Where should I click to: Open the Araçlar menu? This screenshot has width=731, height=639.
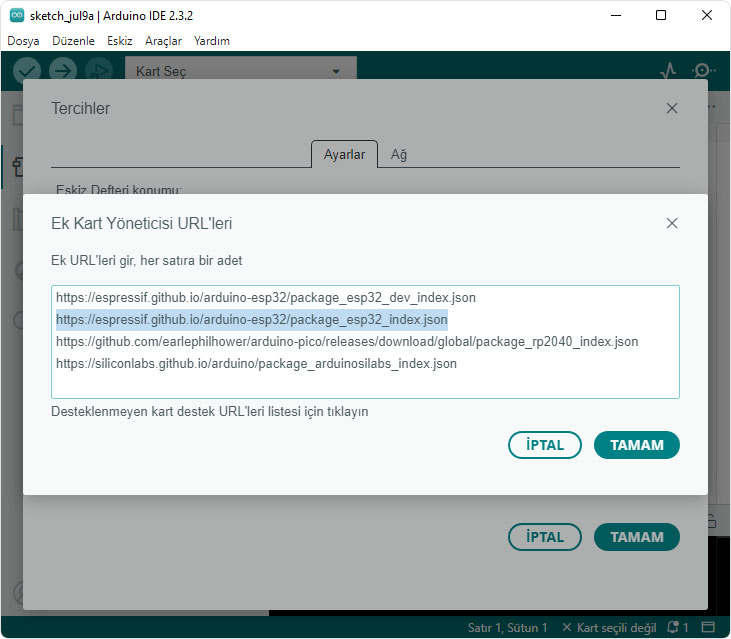[163, 41]
